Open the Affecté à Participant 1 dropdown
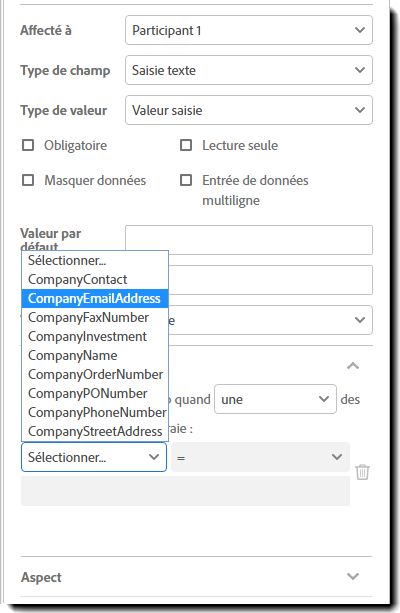Screen dimensions: 400x613 coord(249,30)
